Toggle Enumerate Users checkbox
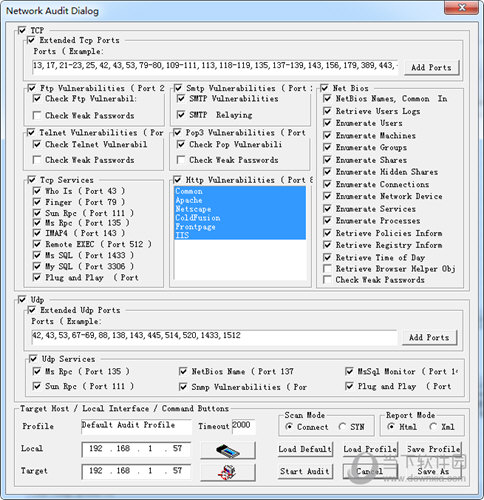Viewport: 484px width, 500px height. click(328, 123)
